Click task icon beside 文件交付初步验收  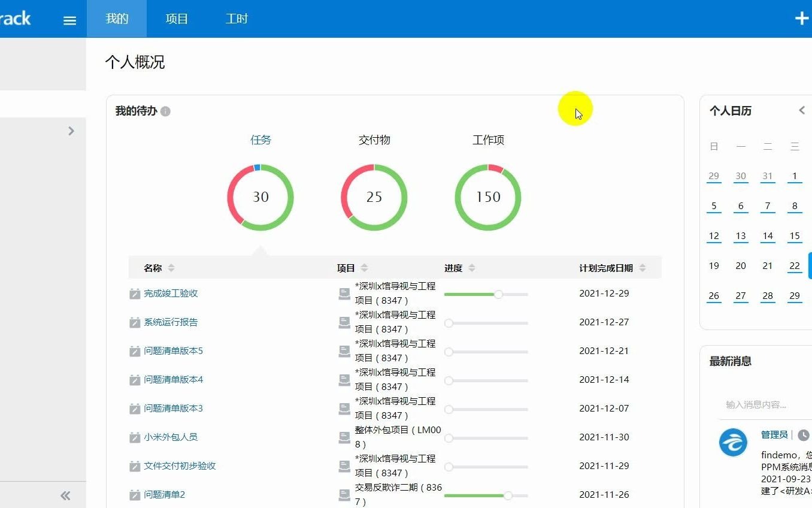click(x=135, y=466)
